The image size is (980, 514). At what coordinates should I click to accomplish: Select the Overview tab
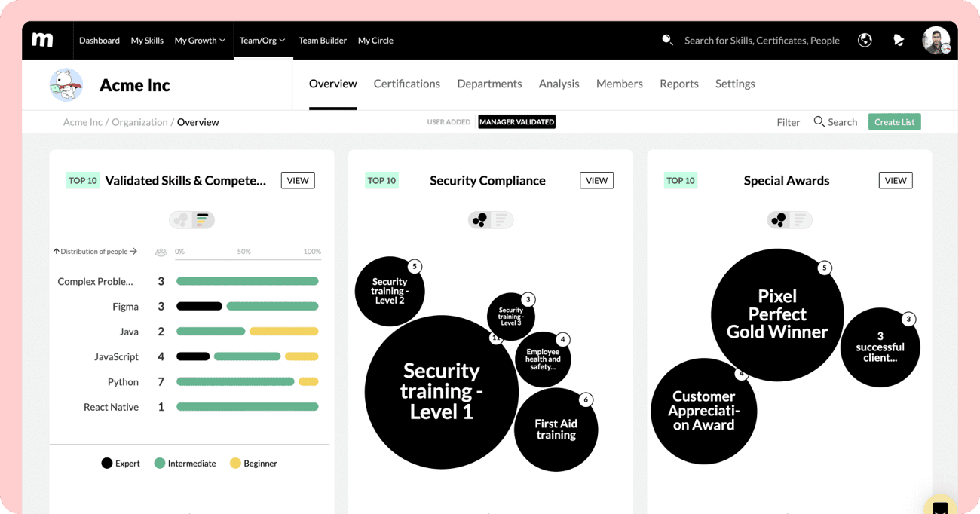point(332,84)
